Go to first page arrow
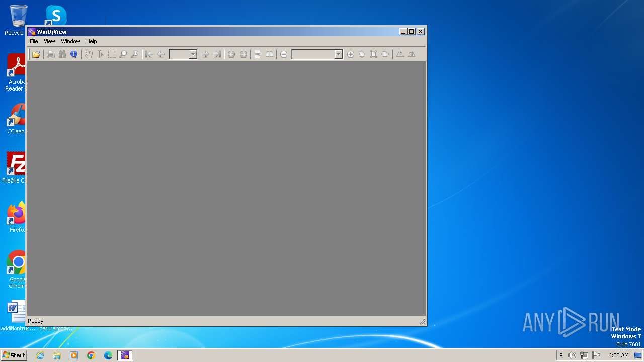 tap(149, 54)
